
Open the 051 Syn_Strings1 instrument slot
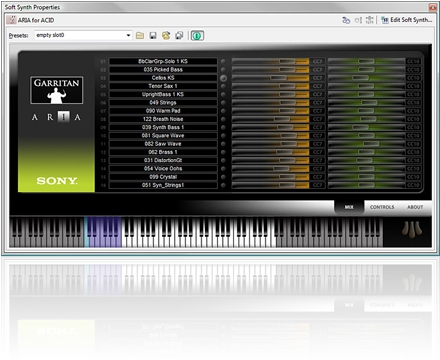(x=163, y=185)
